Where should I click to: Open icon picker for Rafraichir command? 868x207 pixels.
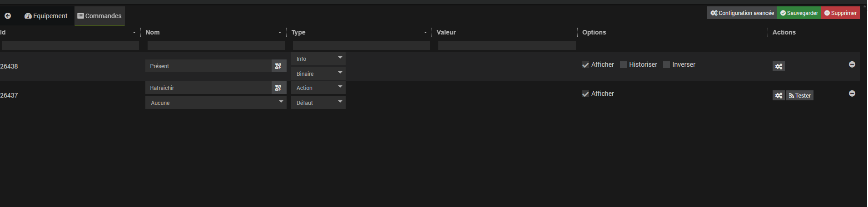(x=278, y=88)
